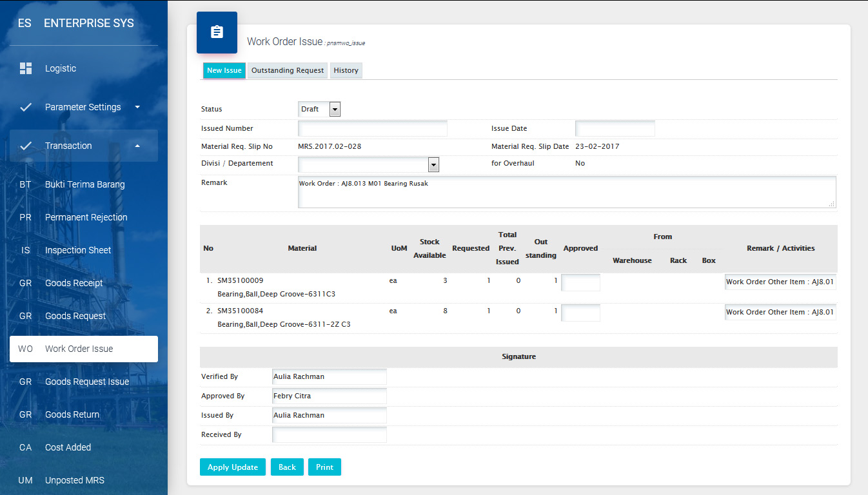Screen dimensions: 868x495
Task: Click the checkmark icon next to Transaction
Action: [x=26, y=146]
